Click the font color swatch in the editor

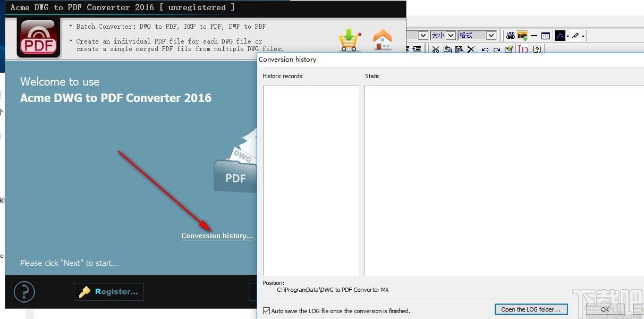560,36
